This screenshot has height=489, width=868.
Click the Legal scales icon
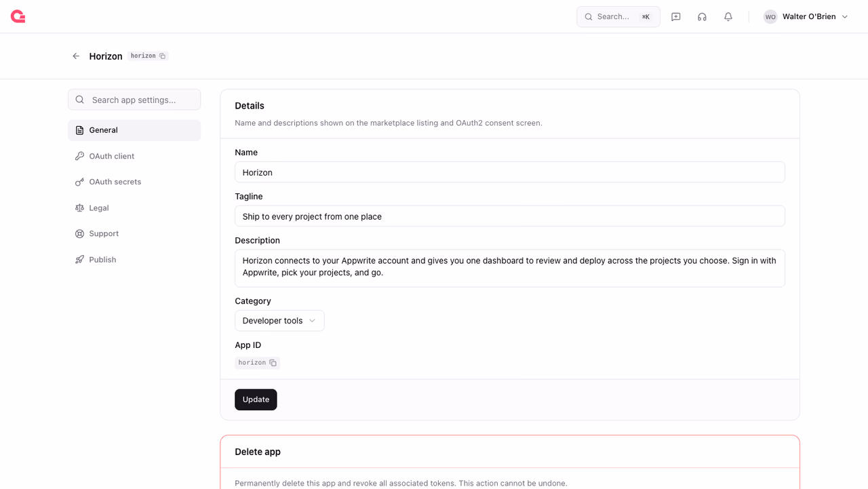80,208
